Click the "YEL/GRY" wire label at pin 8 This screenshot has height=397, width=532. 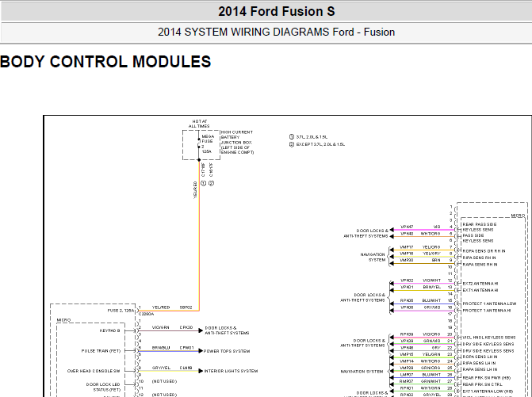click(431, 254)
